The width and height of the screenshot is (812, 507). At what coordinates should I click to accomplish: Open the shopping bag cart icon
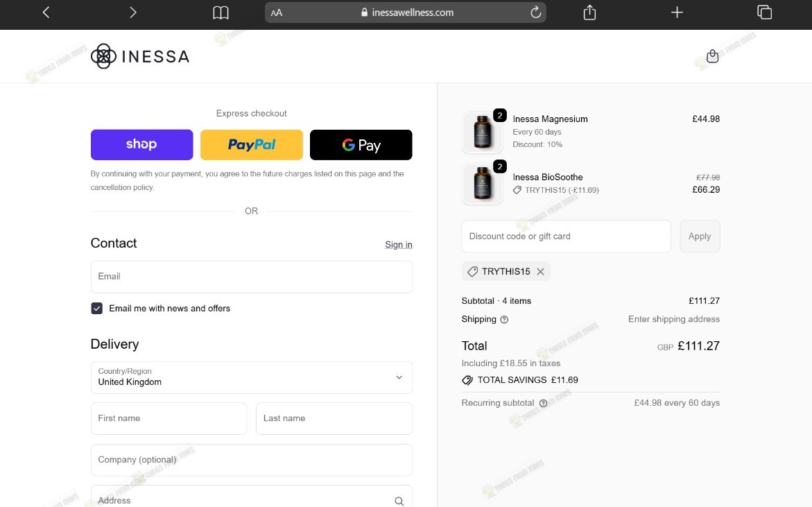click(713, 56)
